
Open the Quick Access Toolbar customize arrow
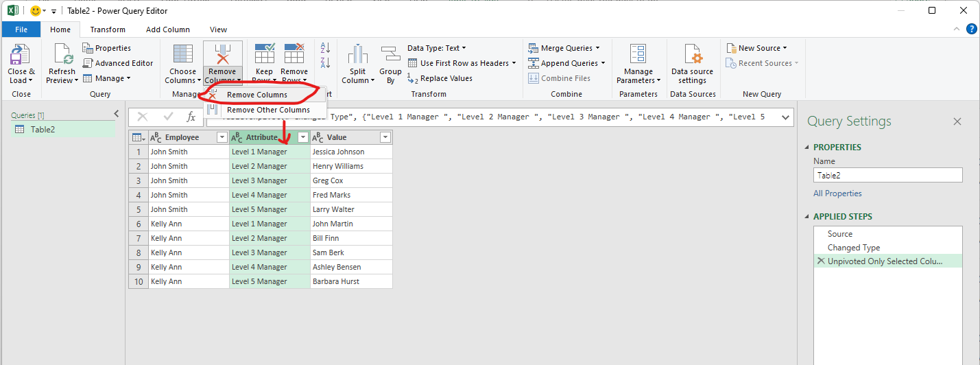click(x=53, y=12)
